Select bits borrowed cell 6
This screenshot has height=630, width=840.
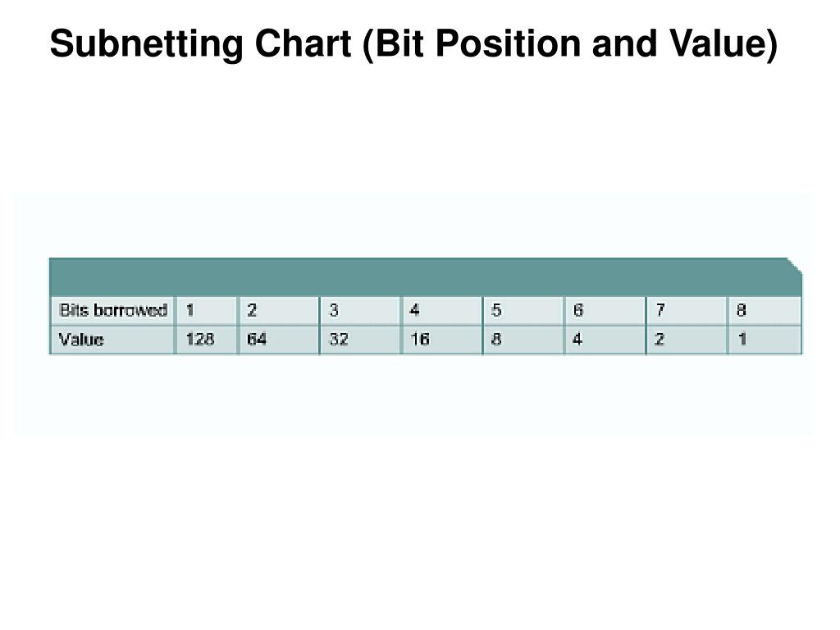coord(605,311)
